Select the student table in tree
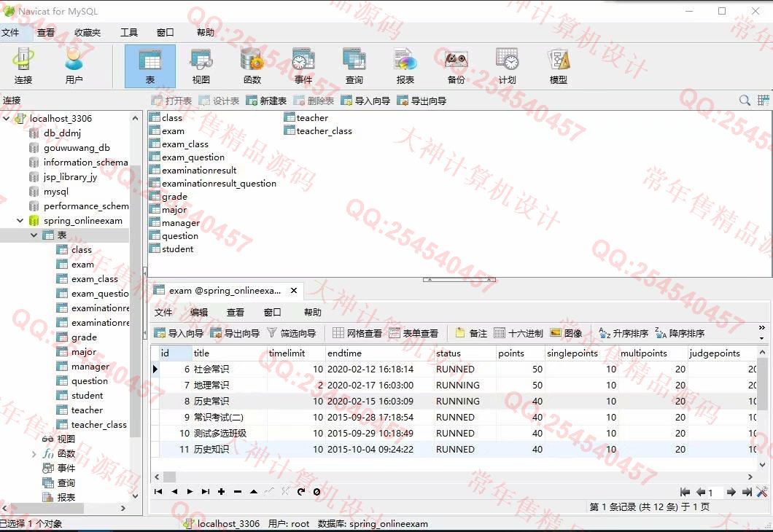This screenshot has height=532, width=773. (x=87, y=396)
